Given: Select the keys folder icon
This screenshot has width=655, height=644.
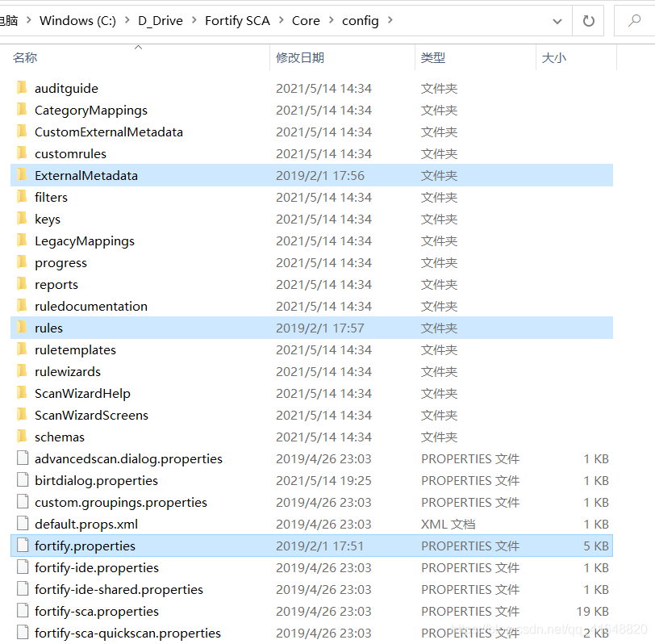Looking at the screenshot, I should pyautogui.click(x=22, y=218).
